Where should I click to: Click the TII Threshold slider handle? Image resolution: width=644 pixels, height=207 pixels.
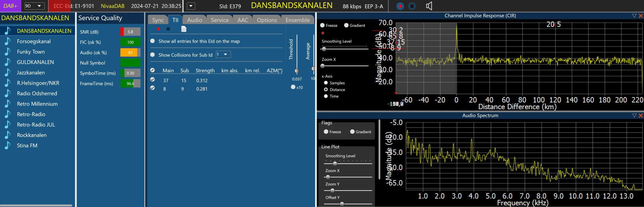[x=297, y=71]
